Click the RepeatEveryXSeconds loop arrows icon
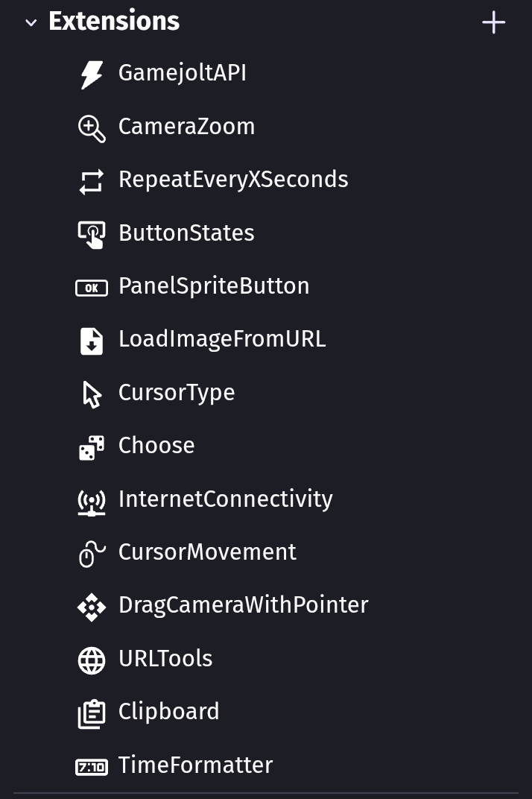The height and width of the screenshot is (799, 532). coord(92,180)
